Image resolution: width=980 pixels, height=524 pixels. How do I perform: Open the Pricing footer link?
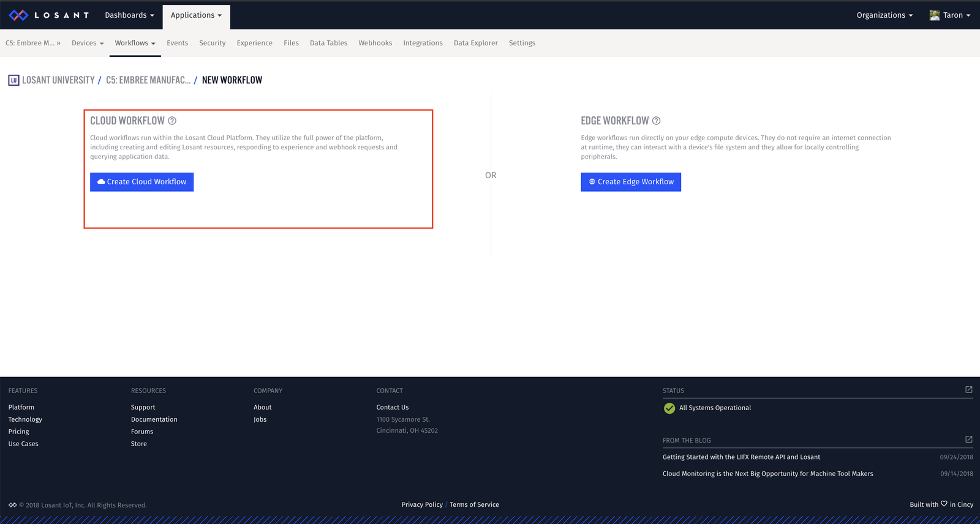coord(18,432)
